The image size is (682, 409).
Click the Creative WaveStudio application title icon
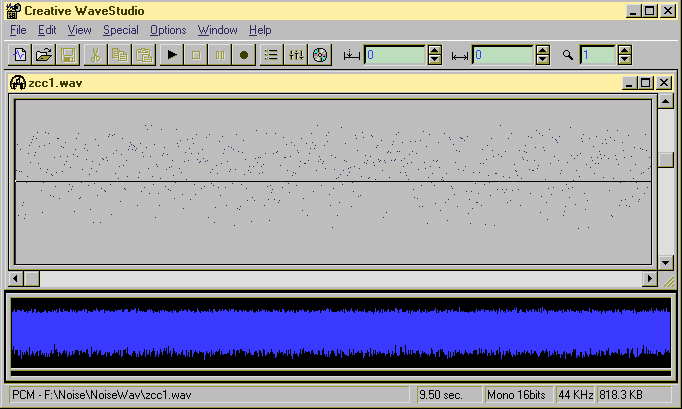[13, 11]
